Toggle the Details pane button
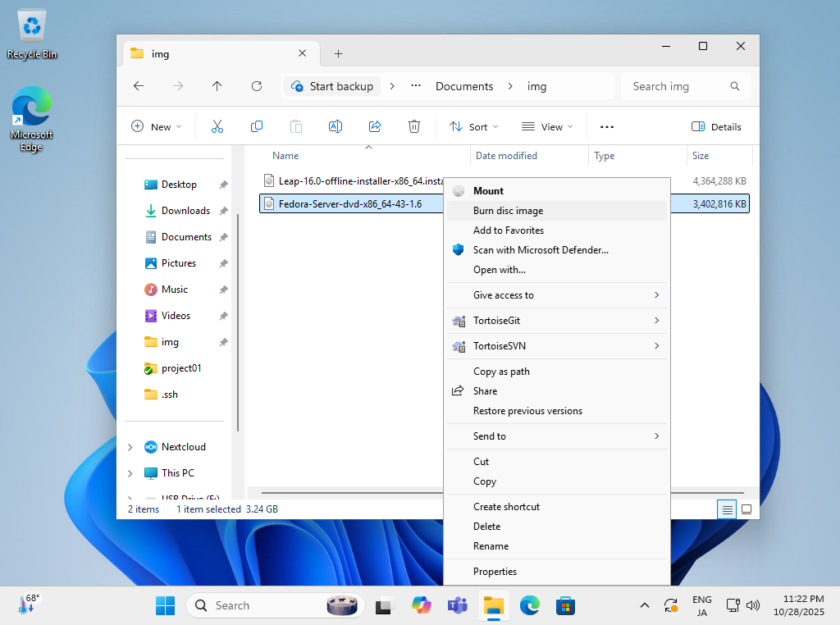 pyautogui.click(x=716, y=126)
